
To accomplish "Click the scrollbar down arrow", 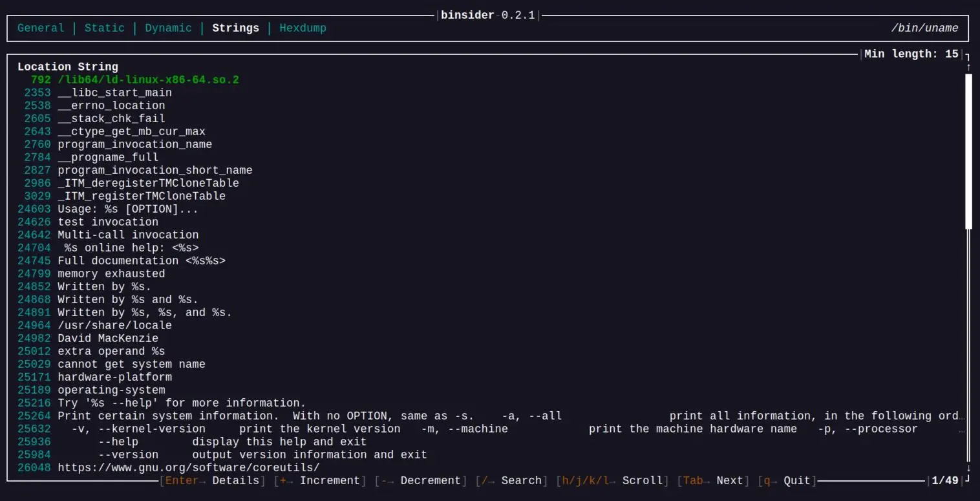I will click(x=968, y=467).
